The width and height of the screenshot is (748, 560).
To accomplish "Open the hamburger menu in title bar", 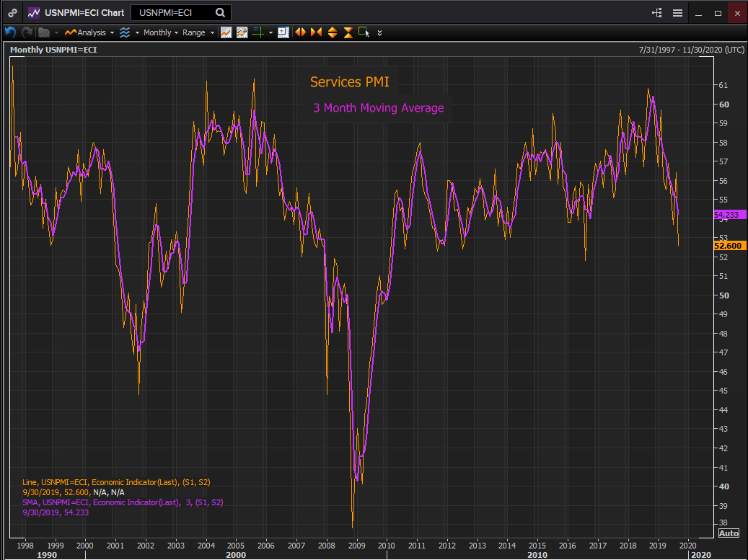I will click(677, 12).
